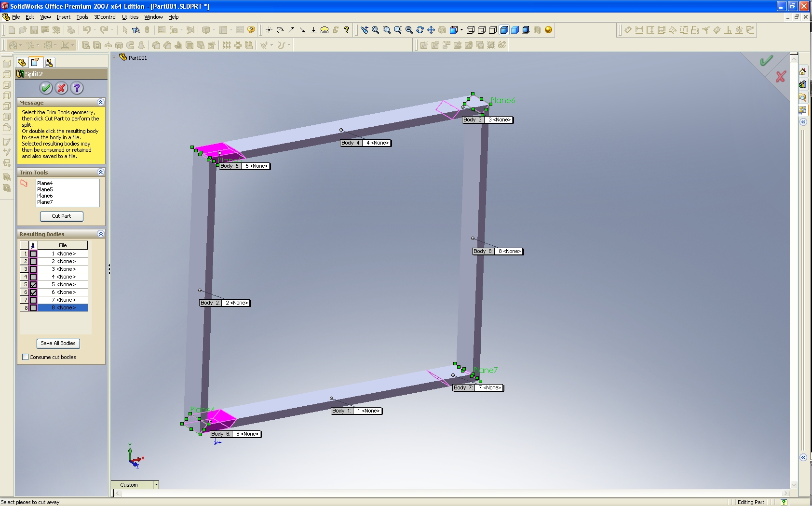Select Plane6 in Trim Tools list
812x506 pixels.
click(x=45, y=196)
